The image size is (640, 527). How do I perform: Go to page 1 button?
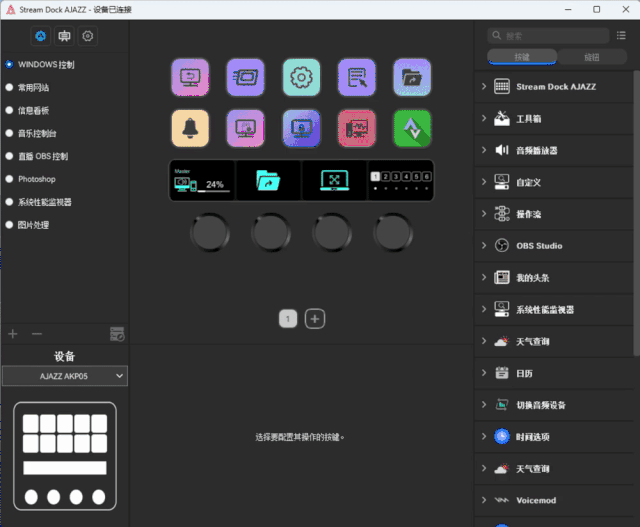[288, 319]
